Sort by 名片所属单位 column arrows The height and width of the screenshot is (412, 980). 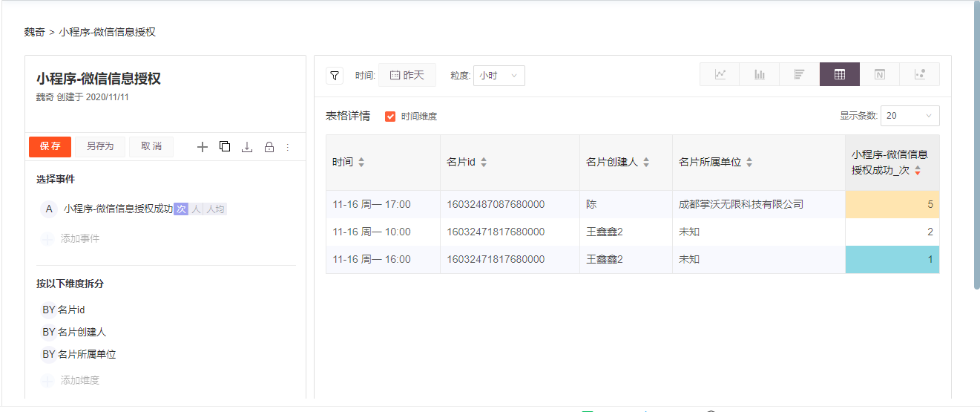pyautogui.click(x=749, y=163)
